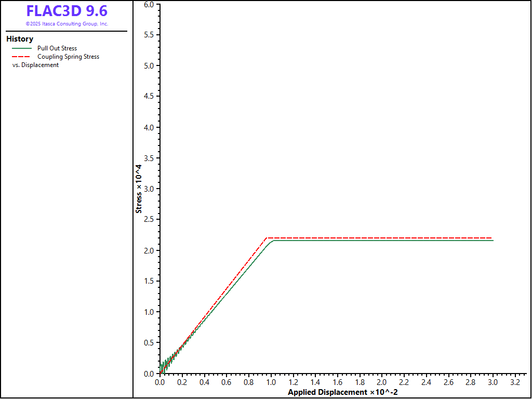
Task: Pick the 3.0 tick on the stress axis
Action: click(149, 189)
